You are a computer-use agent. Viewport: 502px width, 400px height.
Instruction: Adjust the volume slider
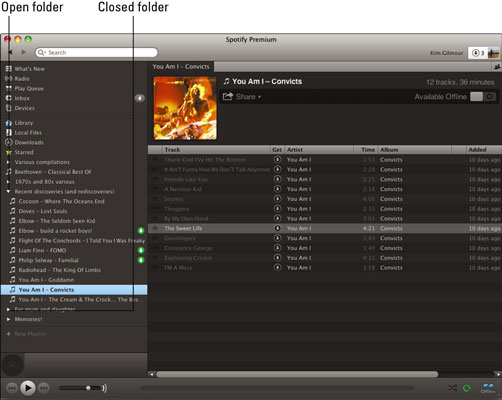point(80,388)
